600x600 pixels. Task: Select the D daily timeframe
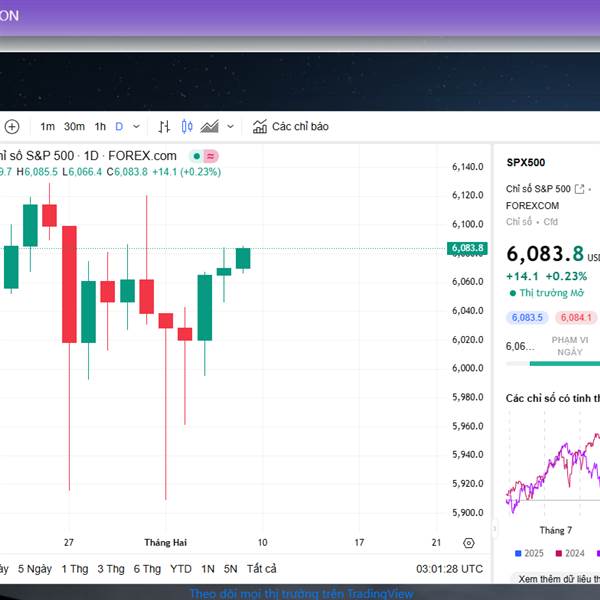click(119, 127)
